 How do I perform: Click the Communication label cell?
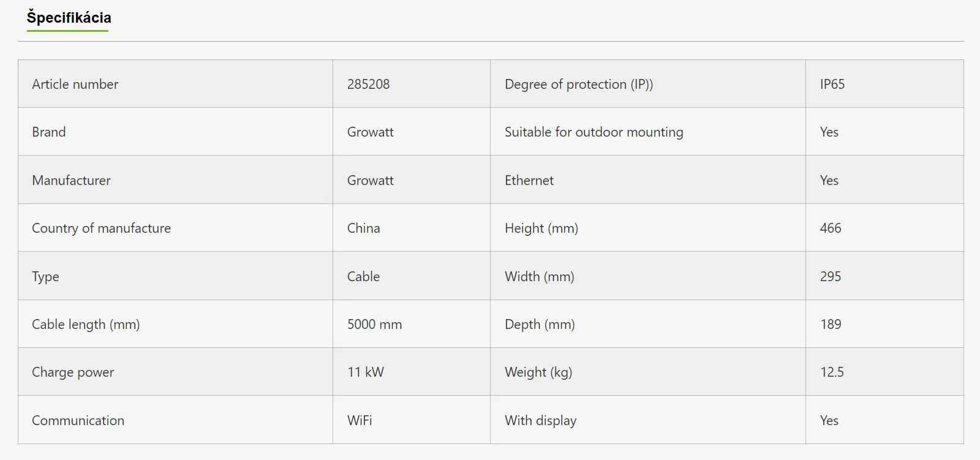pyautogui.click(x=175, y=420)
